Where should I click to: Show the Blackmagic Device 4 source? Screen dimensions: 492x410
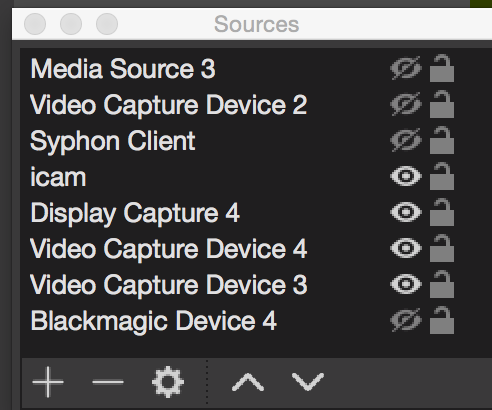click(406, 321)
